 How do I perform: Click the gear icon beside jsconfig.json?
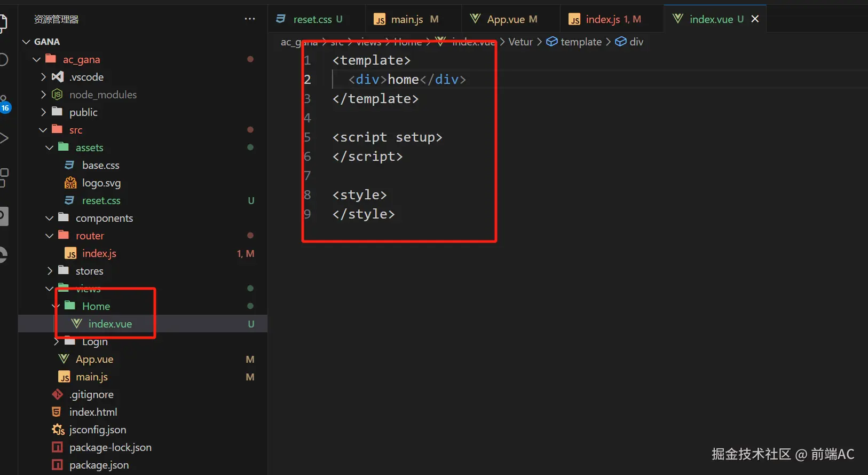[58, 430]
